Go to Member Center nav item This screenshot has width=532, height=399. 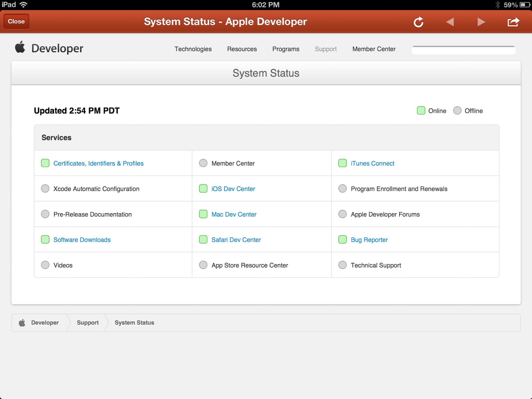(374, 49)
